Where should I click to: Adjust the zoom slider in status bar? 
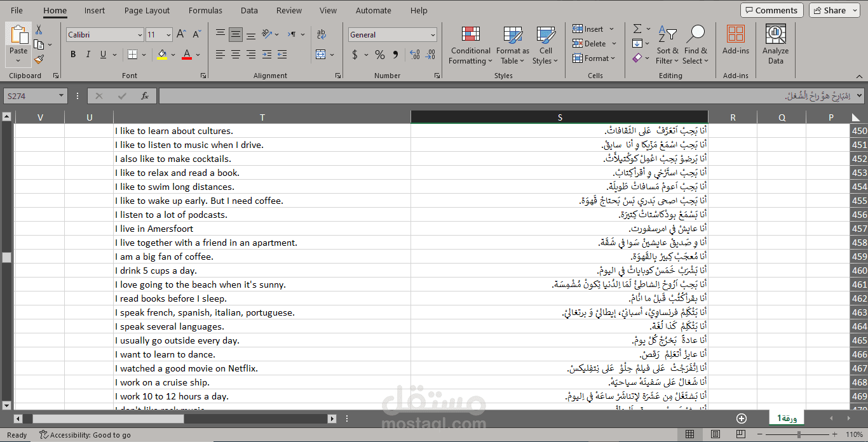point(798,434)
